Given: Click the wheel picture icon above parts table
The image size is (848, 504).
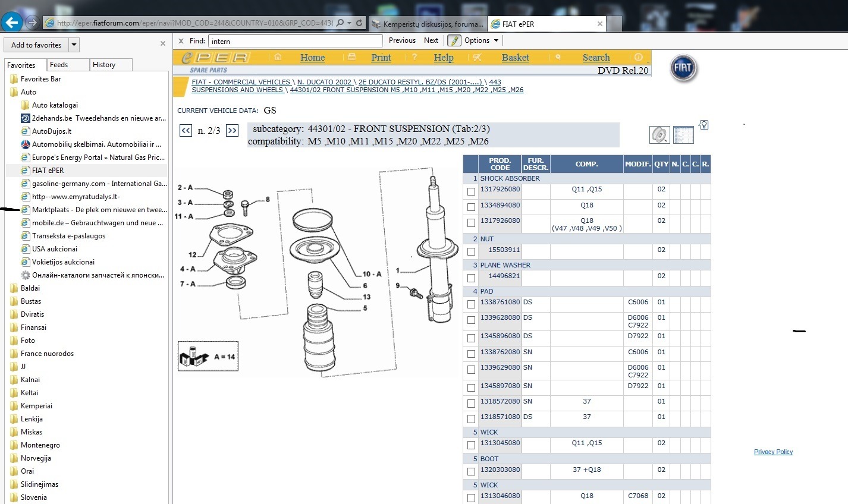Looking at the screenshot, I should (659, 134).
